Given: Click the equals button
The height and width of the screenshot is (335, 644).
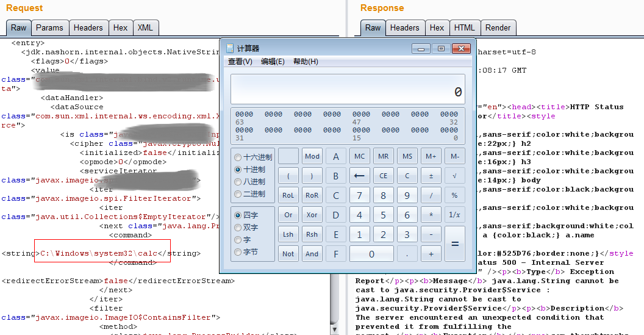Looking at the screenshot, I should [x=455, y=243].
